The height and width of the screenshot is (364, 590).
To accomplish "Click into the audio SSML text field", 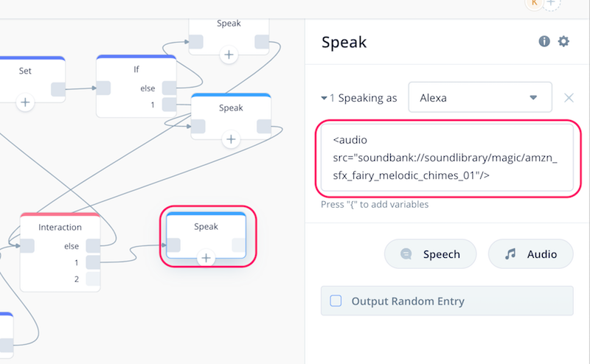I will pyautogui.click(x=447, y=158).
